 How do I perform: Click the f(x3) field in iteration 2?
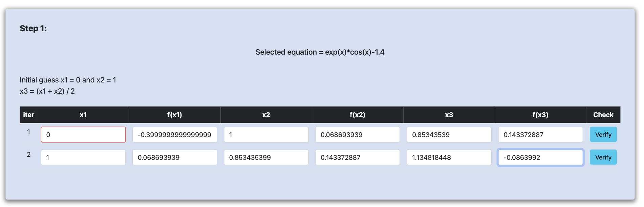click(x=540, y=157)
